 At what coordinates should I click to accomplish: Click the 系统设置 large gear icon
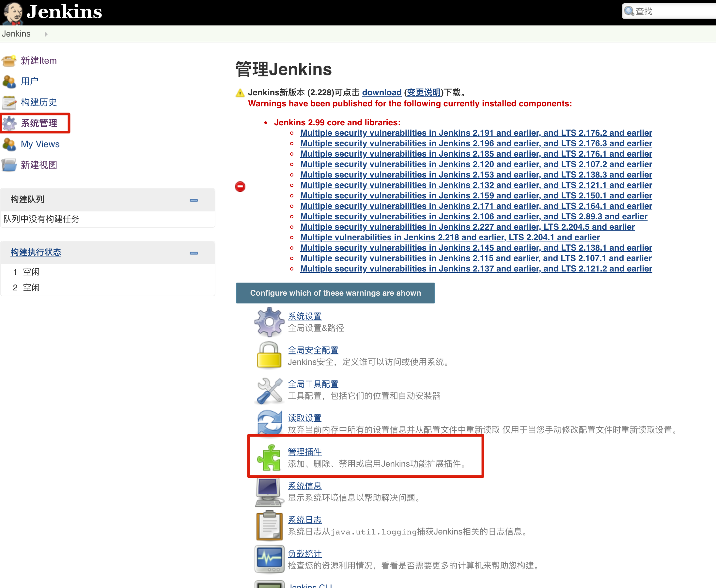point(269,322)
